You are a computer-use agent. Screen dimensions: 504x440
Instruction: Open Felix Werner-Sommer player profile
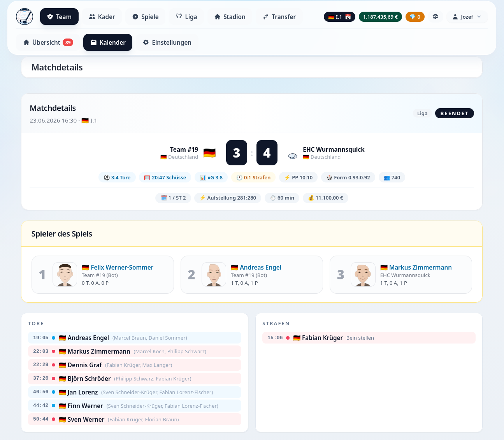pos(122,267)
